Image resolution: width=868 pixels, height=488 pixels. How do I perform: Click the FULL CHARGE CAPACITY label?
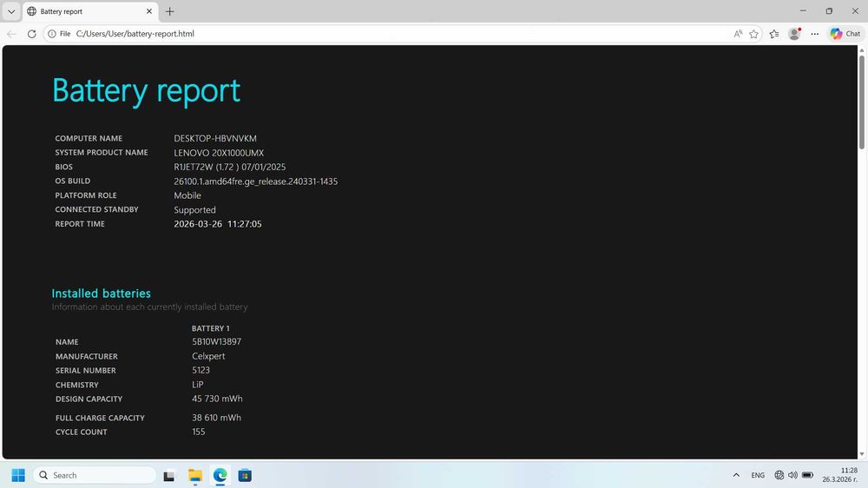(x=100, y=419)
